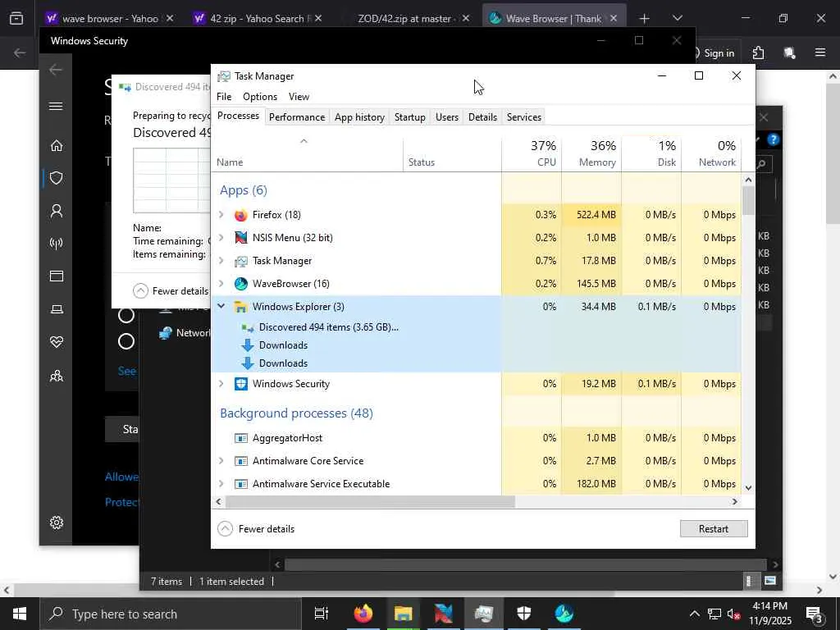Select first scan option radio button
The image size is (840, 630).
(126, 315)
